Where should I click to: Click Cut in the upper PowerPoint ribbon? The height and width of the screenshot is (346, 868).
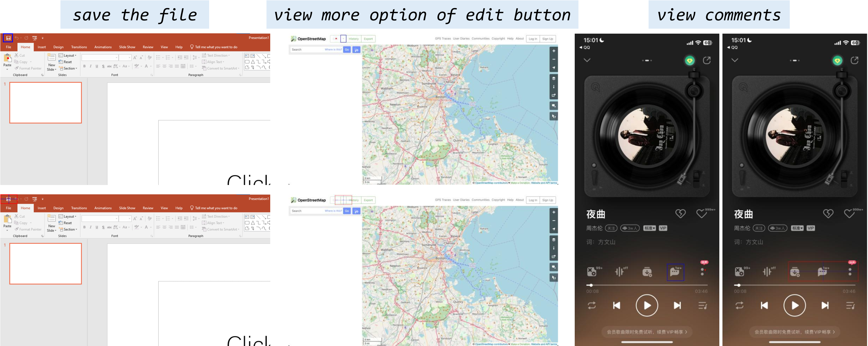[x=20, y=55]
